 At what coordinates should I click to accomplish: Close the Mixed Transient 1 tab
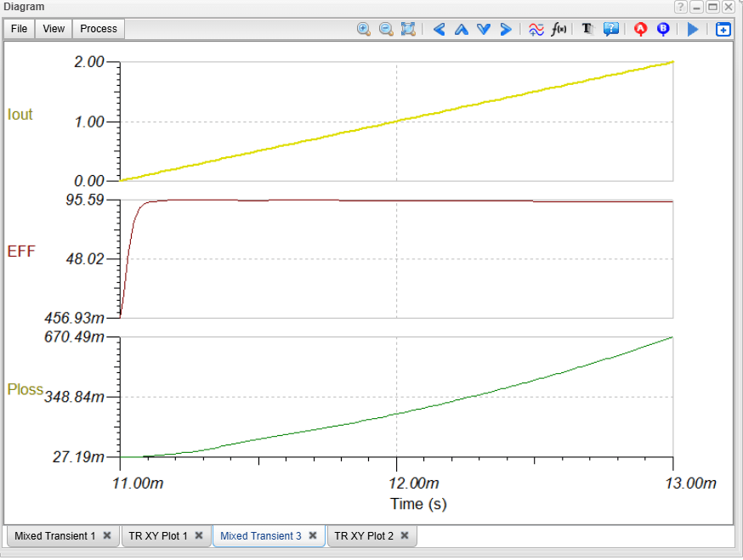coord(107,536)
